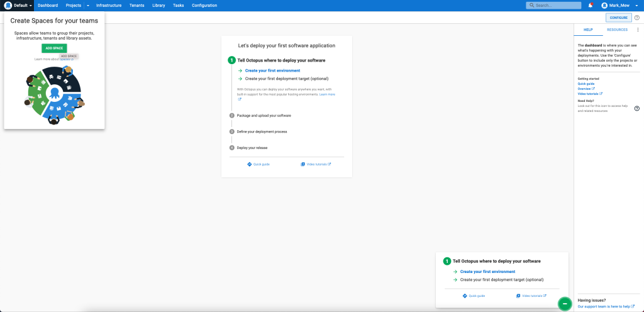The image size is (644, 312).
Task: Select step 'Define your deployment process'
Action: coord(262,131)
